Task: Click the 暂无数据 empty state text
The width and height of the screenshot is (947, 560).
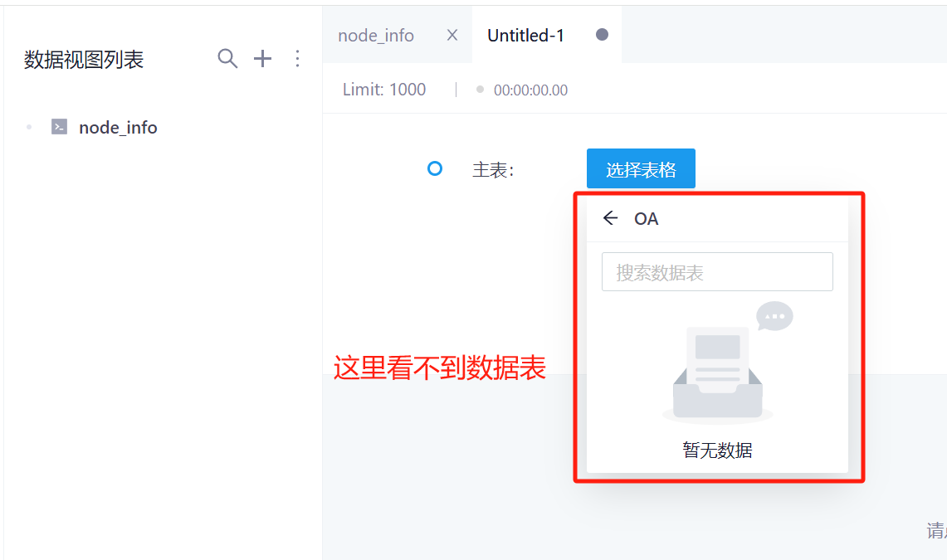Action: pyautogui.click(x=717, y=450)
